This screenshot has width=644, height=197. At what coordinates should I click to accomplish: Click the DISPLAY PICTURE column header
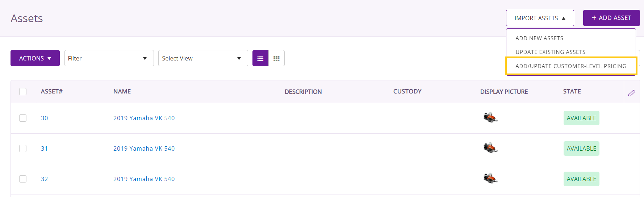coord(504,92)
